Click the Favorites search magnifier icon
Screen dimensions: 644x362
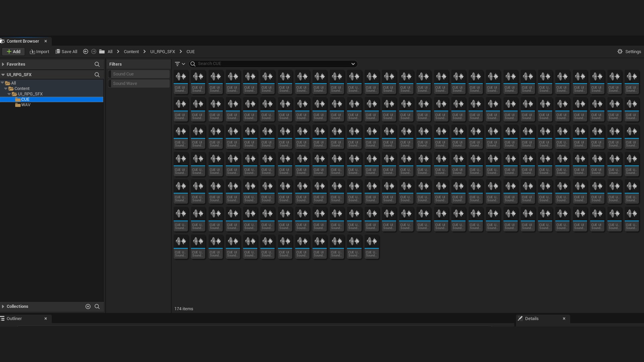(97, 64)
